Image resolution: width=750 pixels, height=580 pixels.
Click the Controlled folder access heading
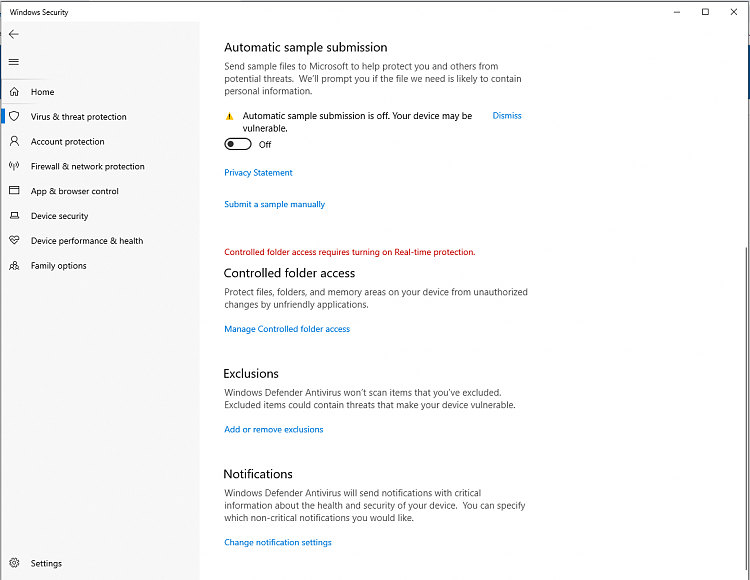point(289,273)
